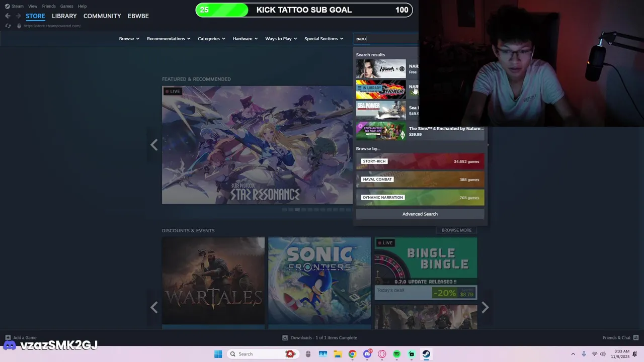
Task: Open Discord from the taskbar
Action: click(367, 354)
